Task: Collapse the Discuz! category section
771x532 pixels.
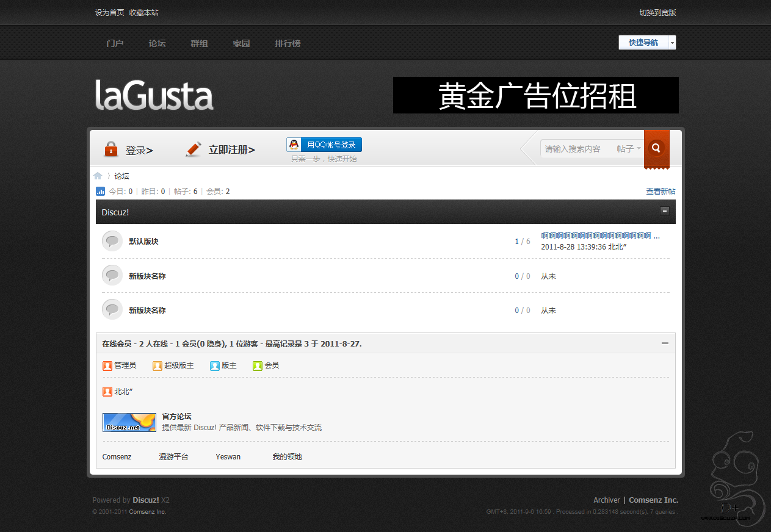Action: click(x=665, y=211)
